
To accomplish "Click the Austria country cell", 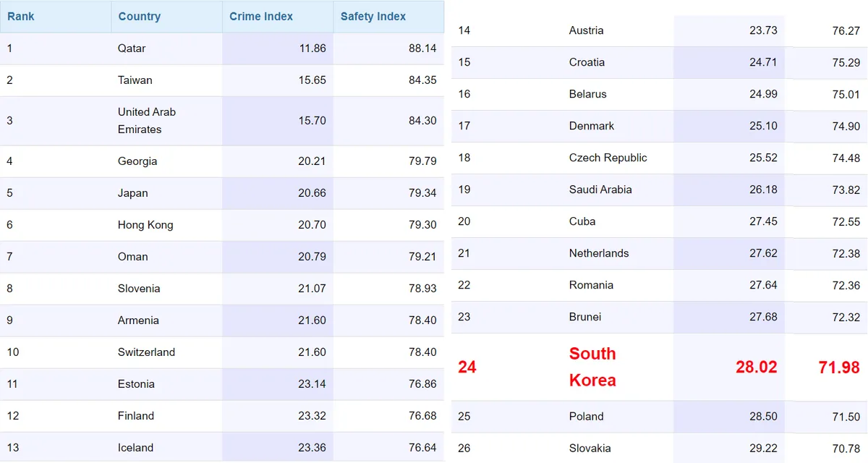I will pyautogui.click(x=586, y=30).
